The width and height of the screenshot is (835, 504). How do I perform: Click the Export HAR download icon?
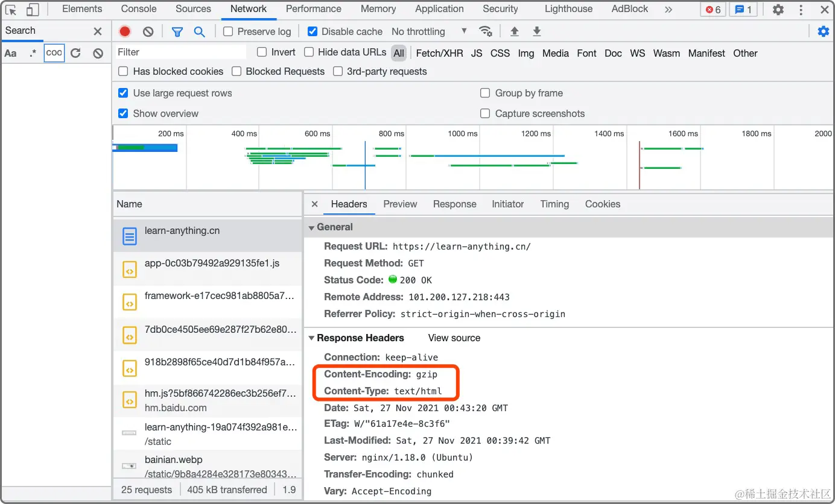(536, 31)
